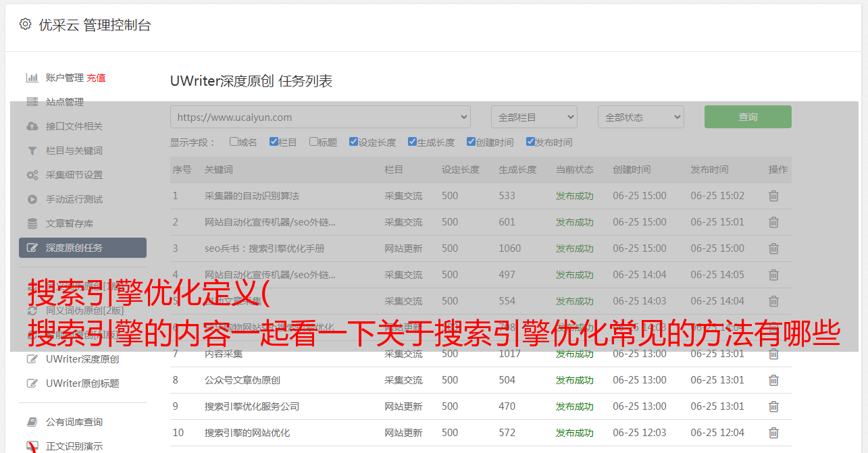
Task: Delete task row 1 with trash icon
Action: pyautogui.click(x=773, y=196)
